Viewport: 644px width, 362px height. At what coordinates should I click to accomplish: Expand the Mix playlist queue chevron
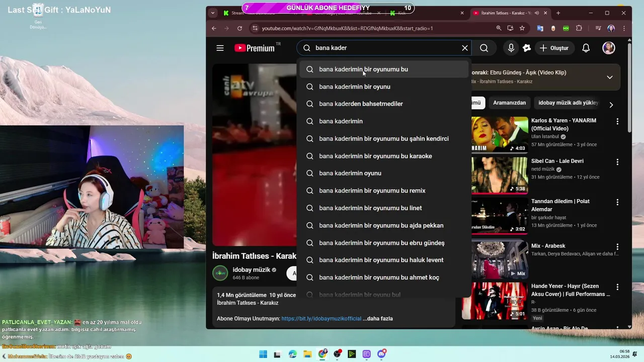[x=610, y=77]
